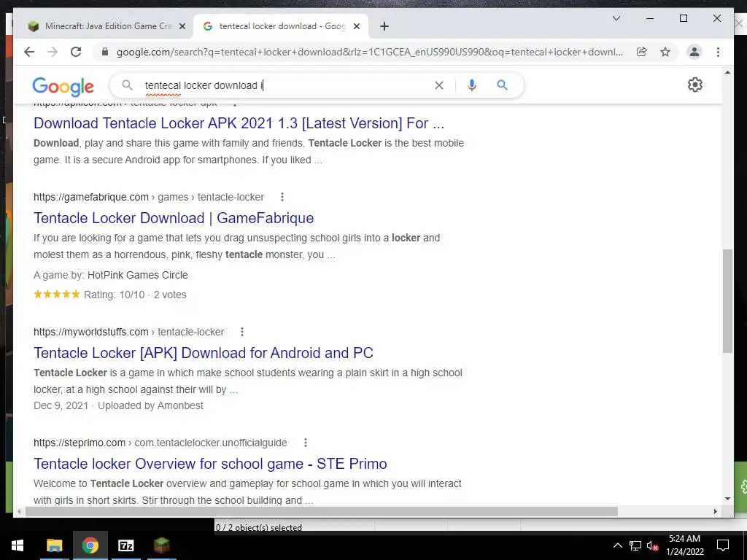The image size is (747, 560).
Task: Click the vertical scrollbar thumb
Action: point(727,301)
